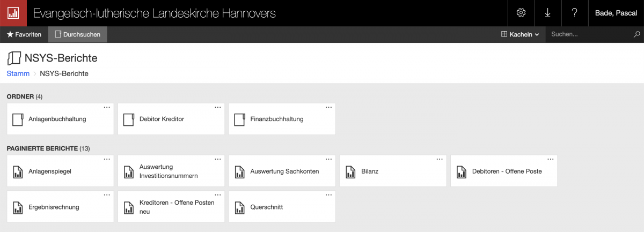Open Kreditoren - Offene Posten neu report
The width and height of the screenshot is (644, 232).
(177, 207)
